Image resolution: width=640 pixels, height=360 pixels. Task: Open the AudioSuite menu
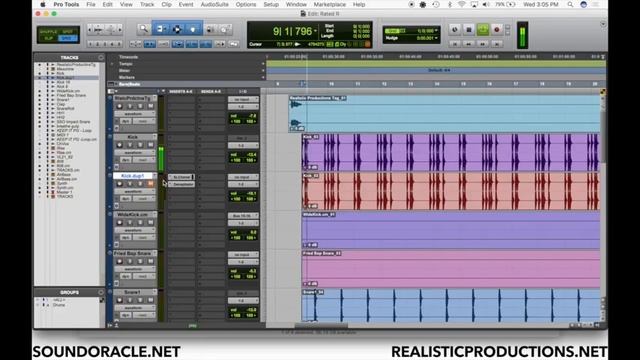coord(214,4)
